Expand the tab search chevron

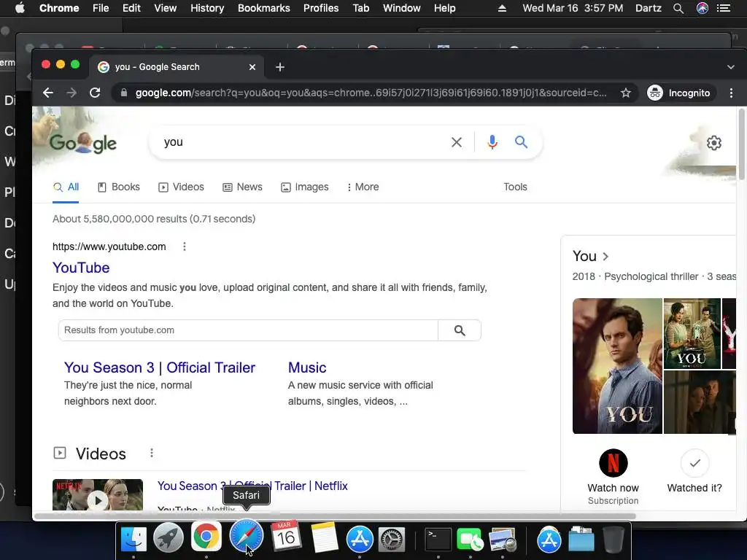[x=731, y=67]
